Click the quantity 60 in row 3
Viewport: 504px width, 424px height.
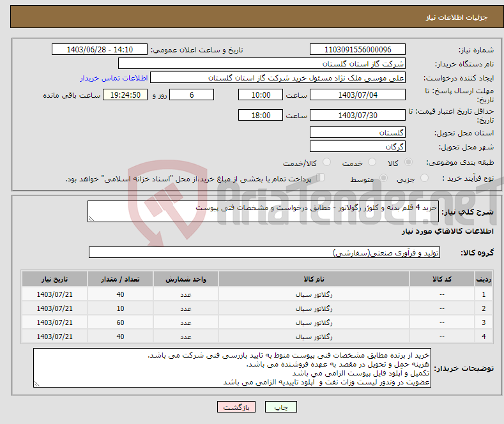[x=120, y=323]
